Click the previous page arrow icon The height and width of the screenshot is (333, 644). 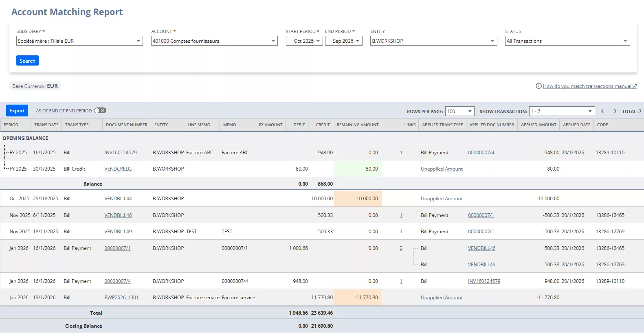tap(602, 111)
